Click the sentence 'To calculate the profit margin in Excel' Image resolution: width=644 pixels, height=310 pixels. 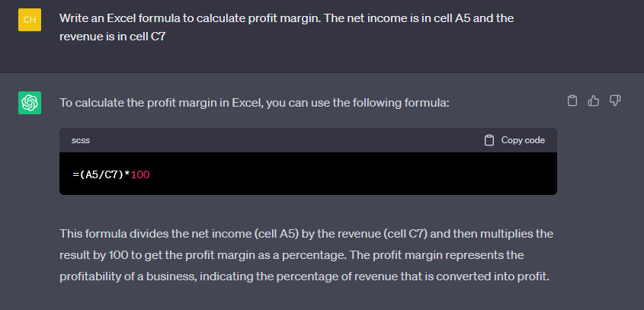click(161, 103)
